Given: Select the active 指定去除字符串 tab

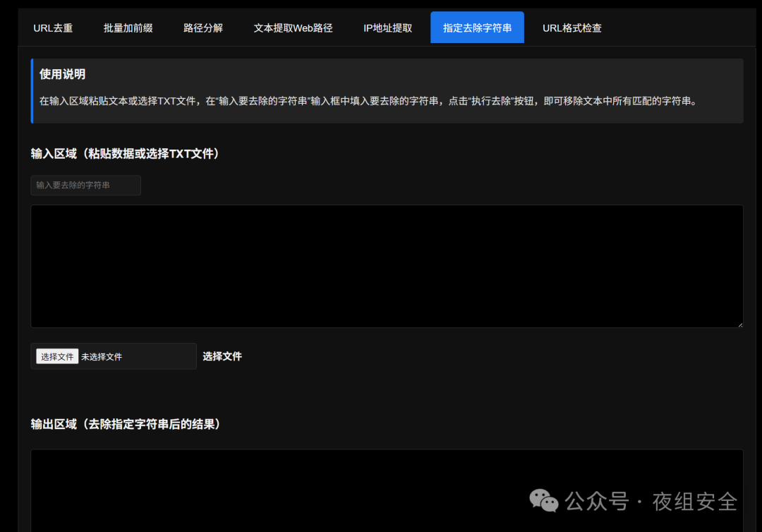Looking at the screenshot, I should pos(477,28).
